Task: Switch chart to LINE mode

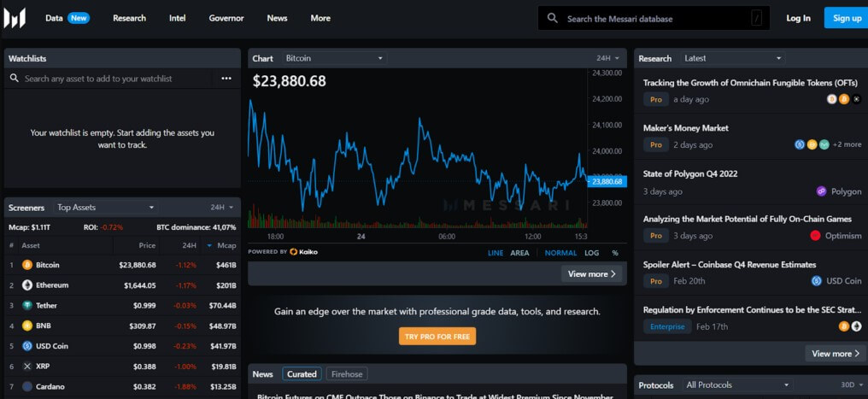Action: point(496,253)
